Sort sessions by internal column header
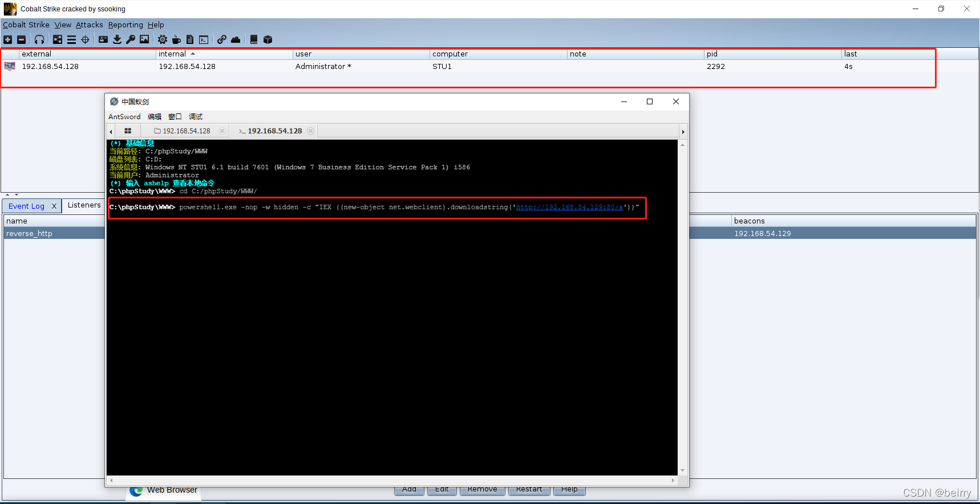980x504 pixels. (224, 54)
